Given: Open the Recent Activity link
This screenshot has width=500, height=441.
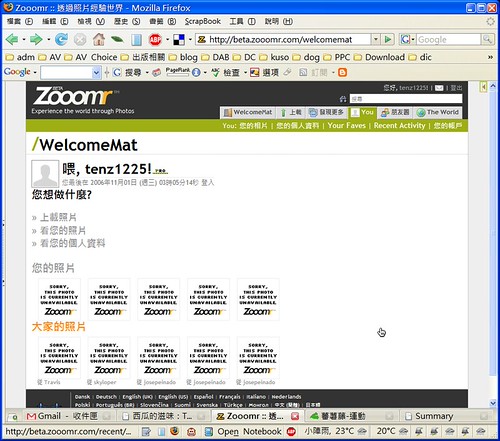Looking at the screenshot, I should point(399,126).
